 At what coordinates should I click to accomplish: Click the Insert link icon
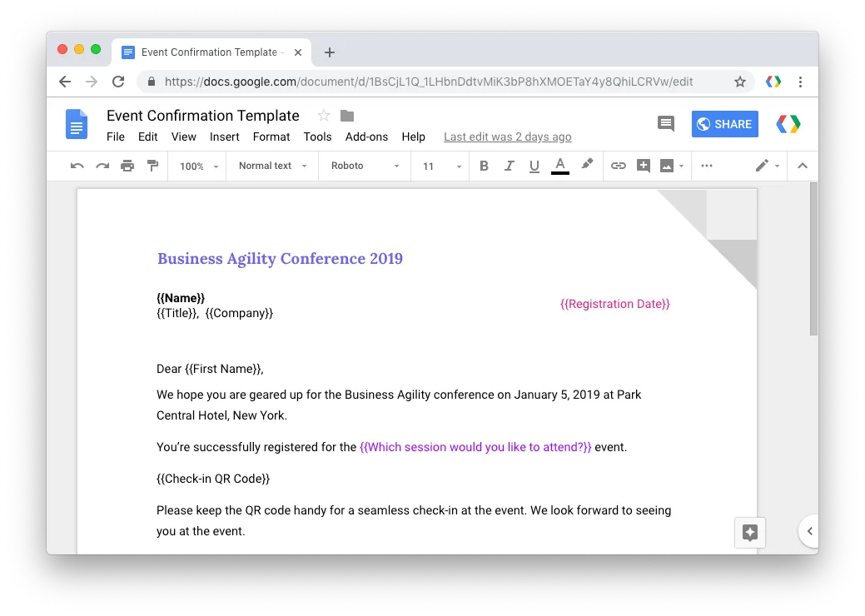click(619, 166)
